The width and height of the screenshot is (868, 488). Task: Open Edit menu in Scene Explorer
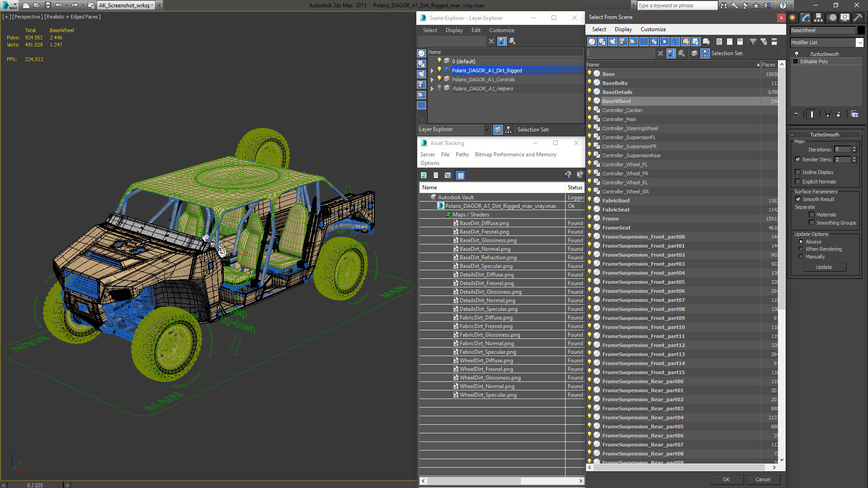click(476, 30)
